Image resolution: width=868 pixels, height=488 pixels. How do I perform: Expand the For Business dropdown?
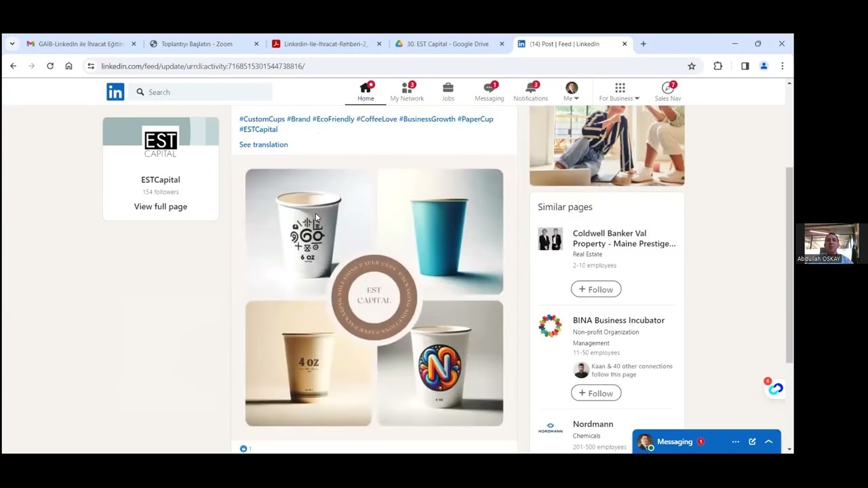(619, 92)
